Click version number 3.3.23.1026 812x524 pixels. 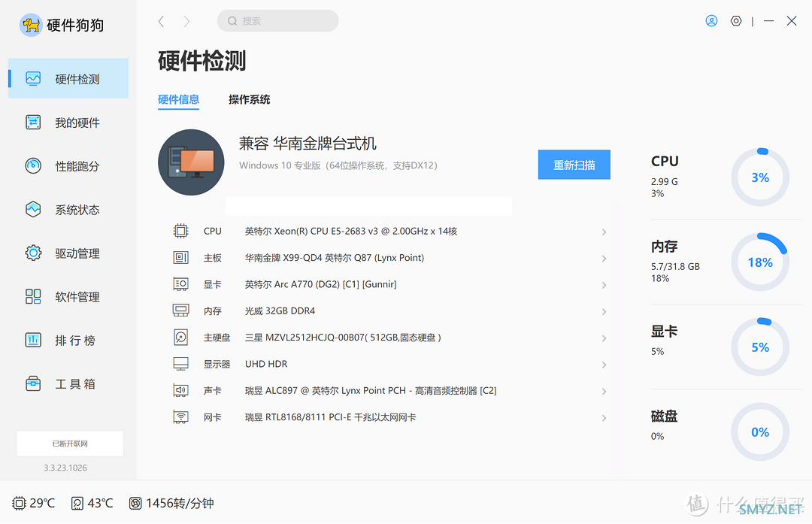(x=65, y=468)
